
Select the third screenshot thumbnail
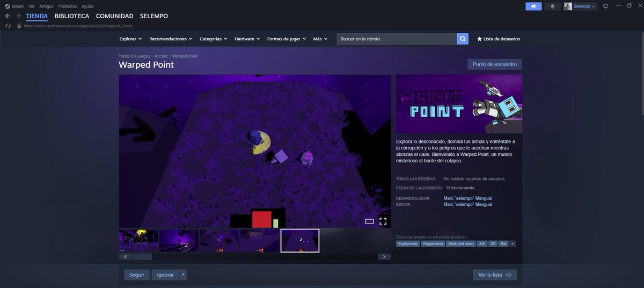pos(219,240)
